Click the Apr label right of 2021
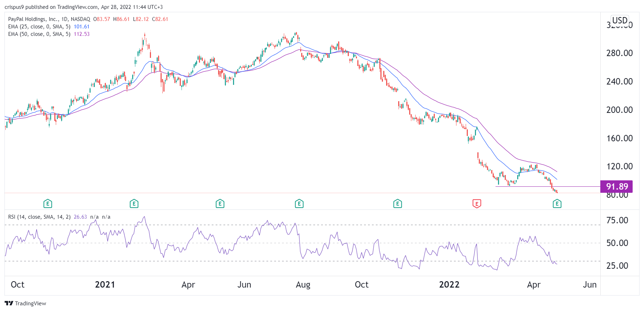This screenshot has width=644, height=311. point(188,285)
